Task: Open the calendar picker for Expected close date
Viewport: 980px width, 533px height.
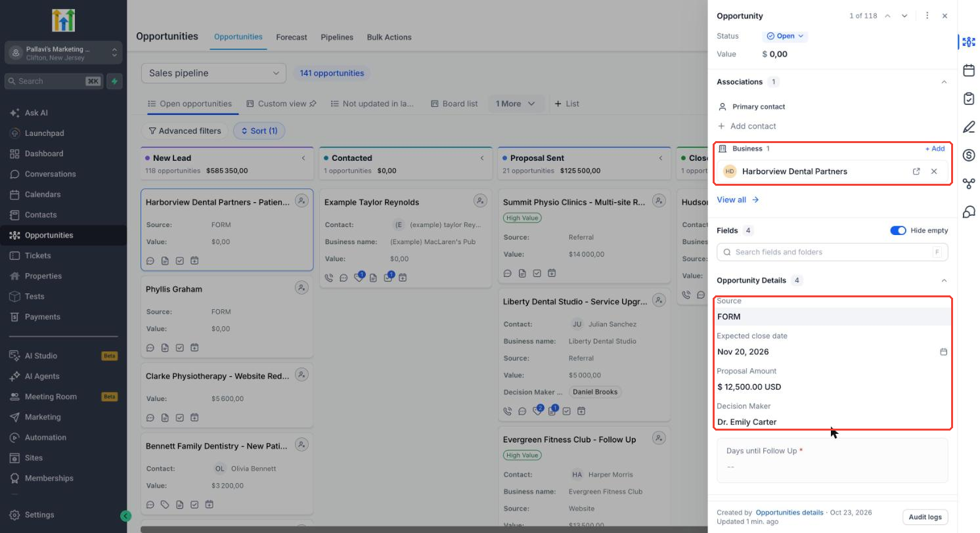Action: coord(943,352)
